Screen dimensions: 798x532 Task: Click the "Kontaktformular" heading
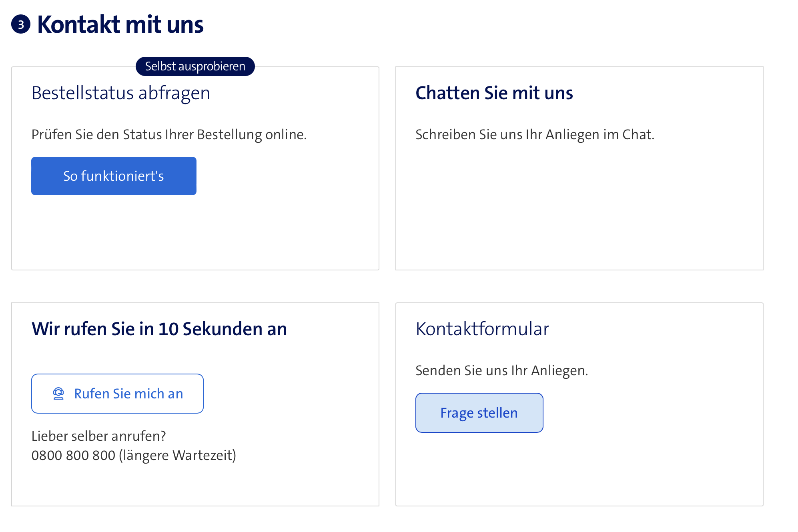(482, 329)
